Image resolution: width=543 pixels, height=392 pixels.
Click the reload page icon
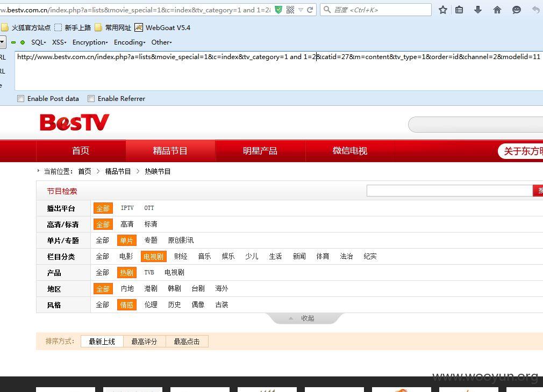[310, 10]
